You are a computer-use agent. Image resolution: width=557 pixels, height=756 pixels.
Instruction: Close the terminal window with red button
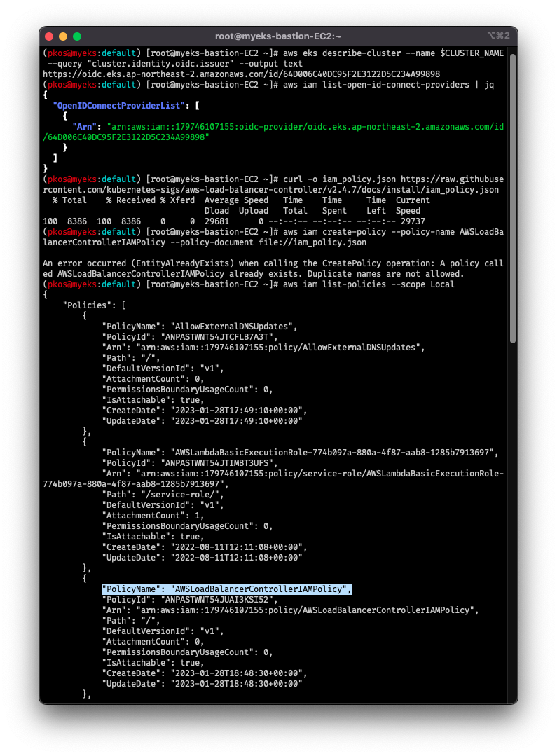point(49,36)
